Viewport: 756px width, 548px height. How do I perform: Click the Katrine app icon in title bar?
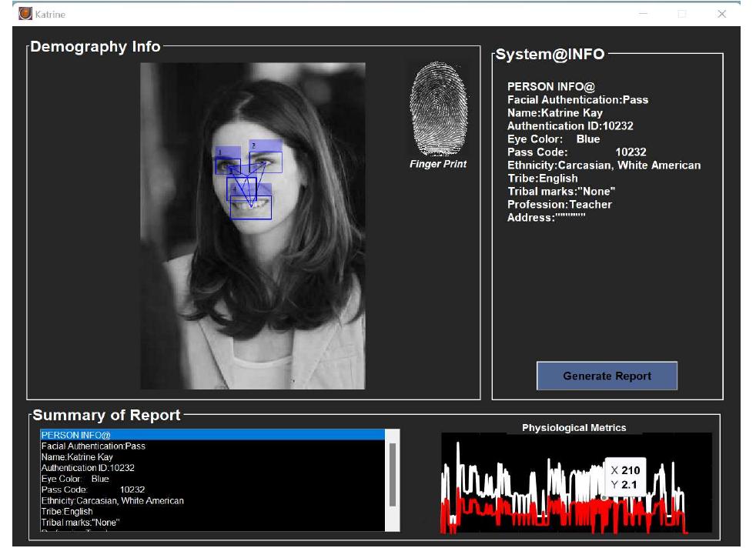click(x=25, y=14)
